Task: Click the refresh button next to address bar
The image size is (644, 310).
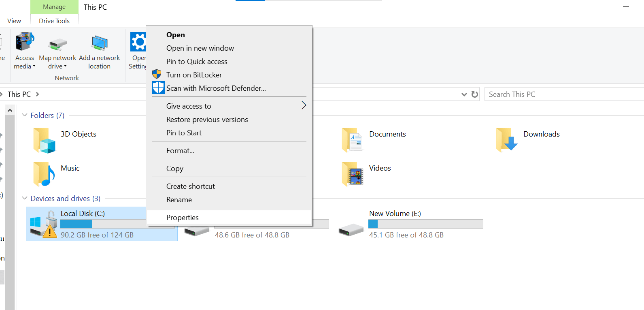Action: point(475,94)
